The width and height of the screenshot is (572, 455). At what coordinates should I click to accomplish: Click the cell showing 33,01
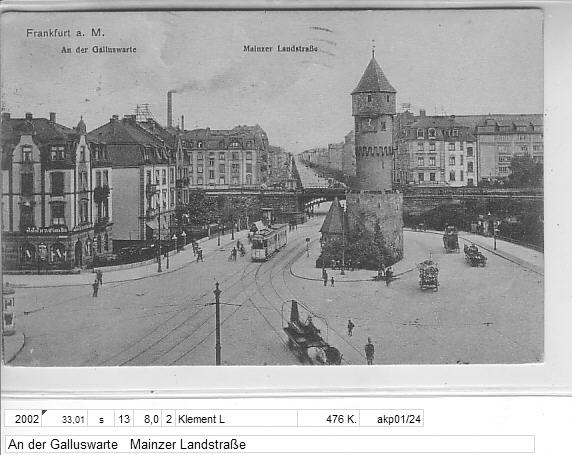[x=65, y=419]
